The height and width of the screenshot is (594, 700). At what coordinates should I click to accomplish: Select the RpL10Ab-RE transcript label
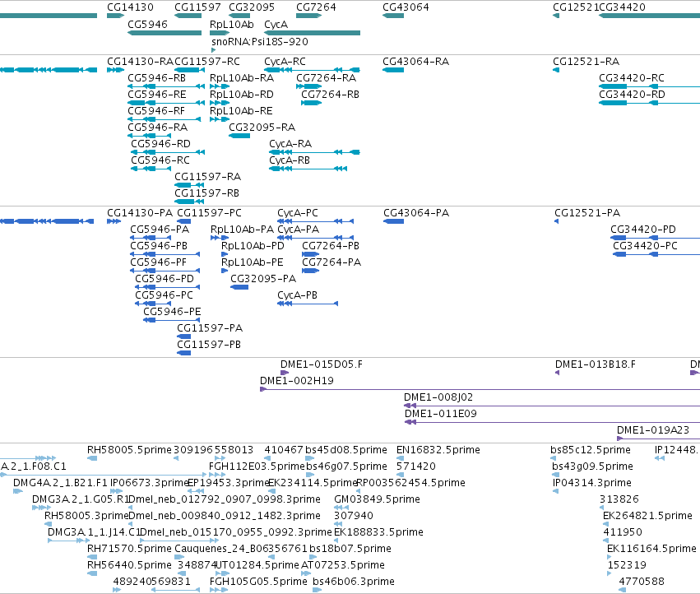click(241, 111)
